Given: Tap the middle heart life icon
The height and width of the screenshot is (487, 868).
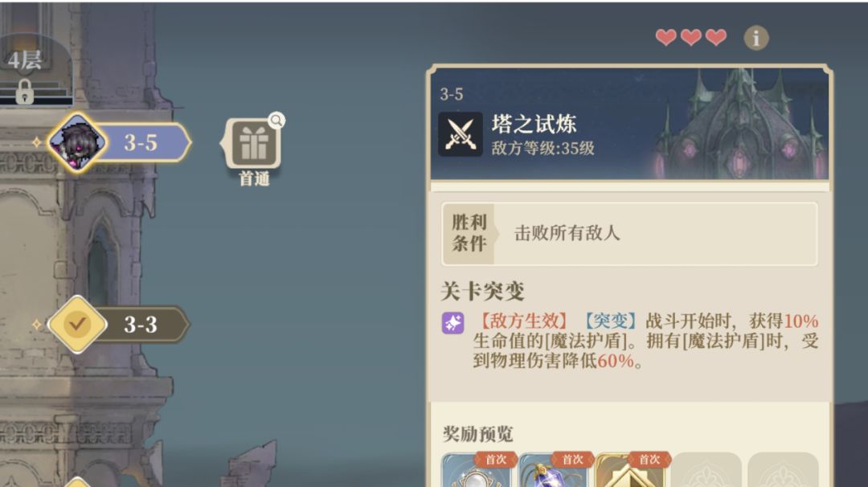Looking at the screenshot, I should (x=691, y=37).
